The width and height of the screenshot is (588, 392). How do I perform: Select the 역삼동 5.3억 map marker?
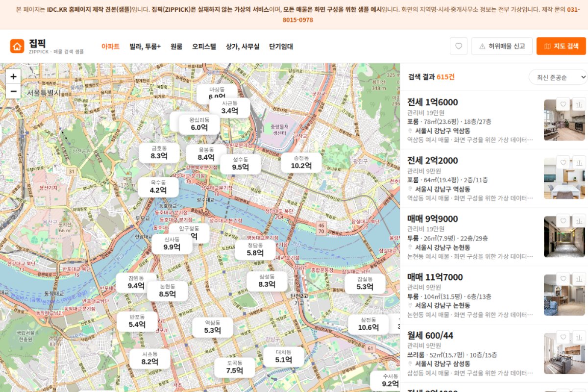pyautogui.click(x=213, y=327)
